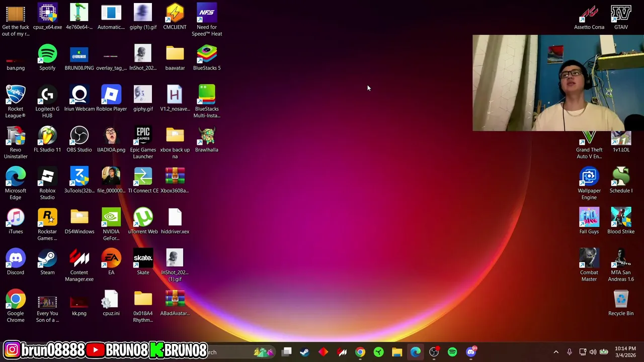
Task: Launch GTAIV desktop shortcut
Action: [621, 17]
